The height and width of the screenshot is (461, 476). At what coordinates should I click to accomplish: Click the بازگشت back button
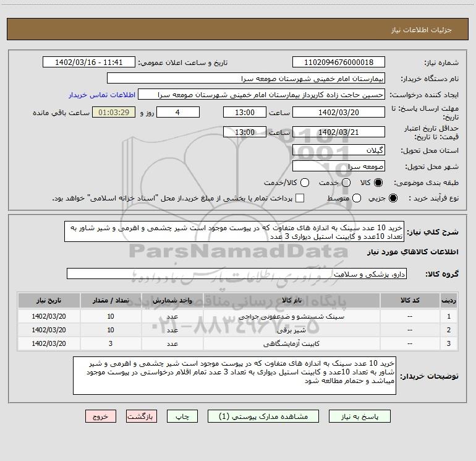click(142, 416)
